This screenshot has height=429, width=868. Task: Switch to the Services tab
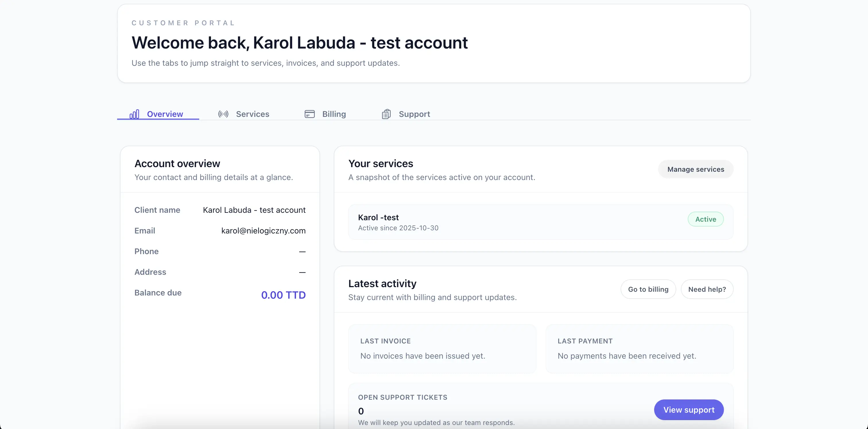252,114
